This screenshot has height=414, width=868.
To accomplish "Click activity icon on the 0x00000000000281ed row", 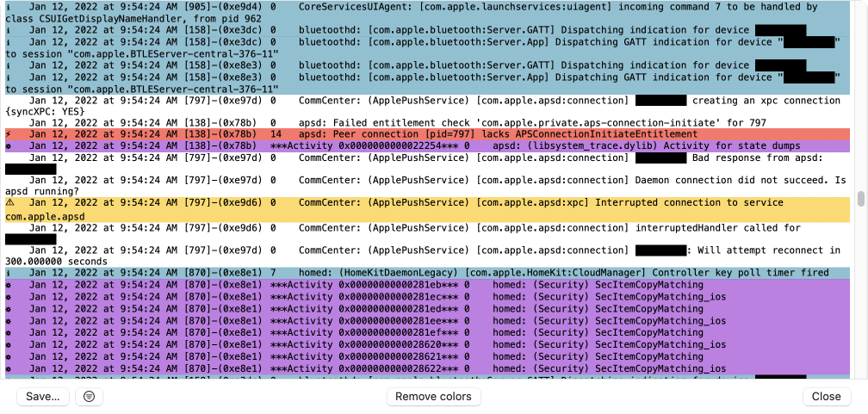I will click(x=9, y=309).
